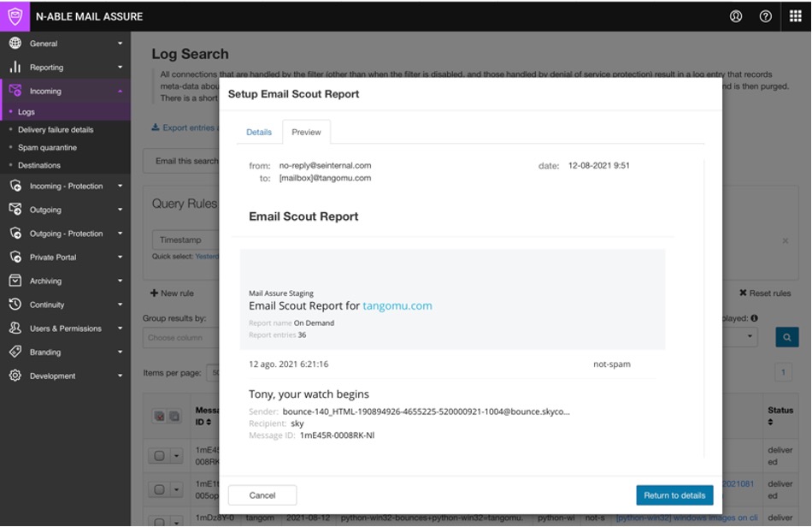Viewport: 812px width, 527px height.
Task: Open Destinations in the sidebar
Action: (x=38, y=165)
